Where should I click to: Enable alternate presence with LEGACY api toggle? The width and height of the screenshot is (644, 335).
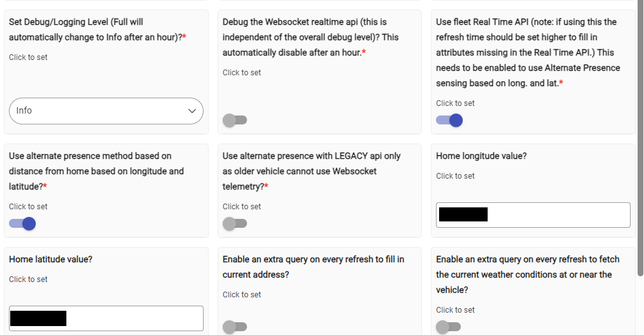(x=235, y=223)
